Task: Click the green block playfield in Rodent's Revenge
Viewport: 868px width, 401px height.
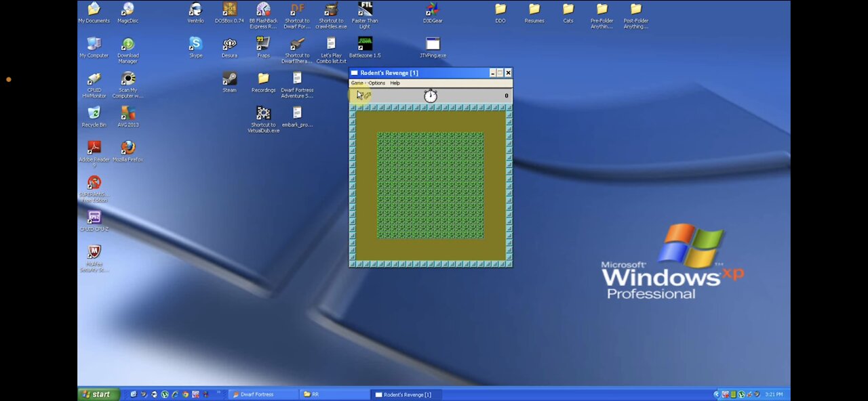Action: (x=431, y=186)
